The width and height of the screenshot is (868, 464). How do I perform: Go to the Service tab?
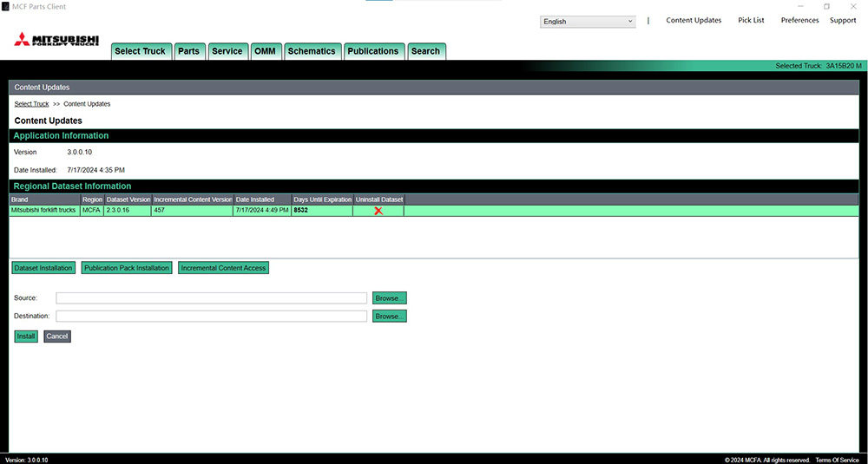point(227,51)
